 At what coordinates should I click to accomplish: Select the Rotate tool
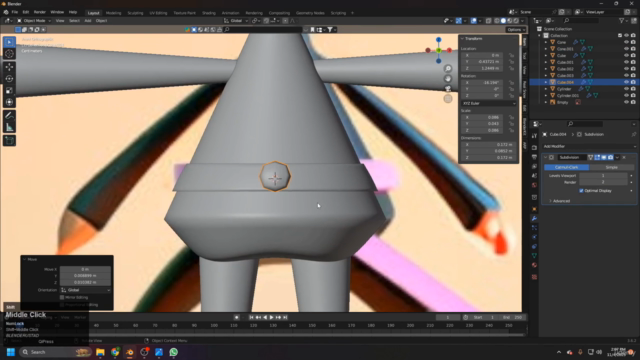(9, 79)
